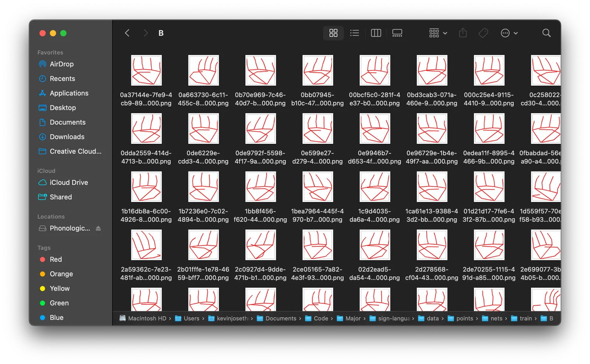Screen dimensions: 590x364
Task: Click the Share toolbar icon
Action: [463, 33]
